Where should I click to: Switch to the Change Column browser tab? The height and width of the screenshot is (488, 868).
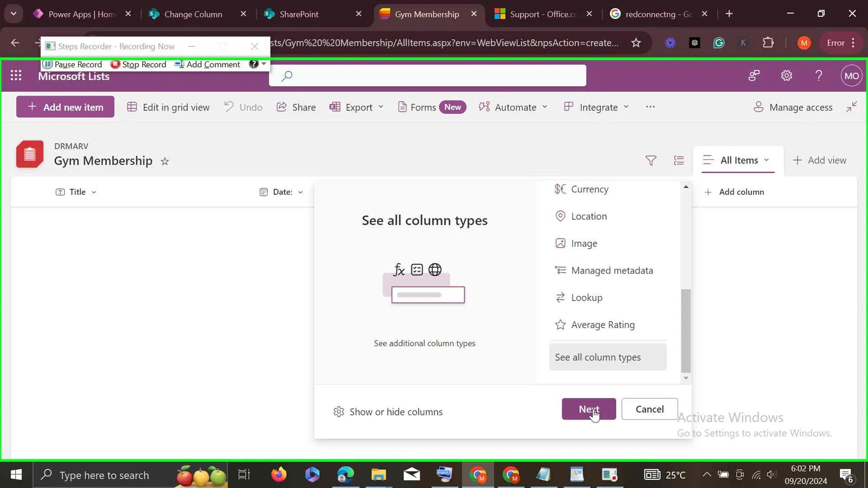coord(197,14)
